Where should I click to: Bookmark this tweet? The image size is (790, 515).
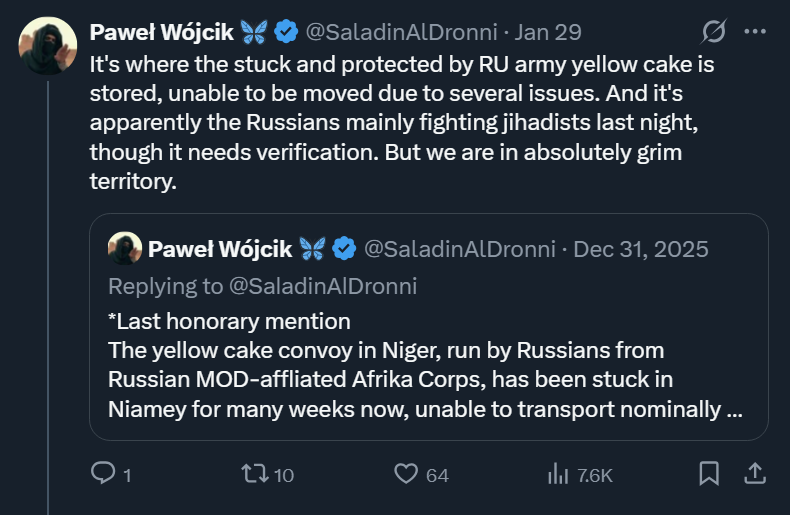tap(709, 473)
